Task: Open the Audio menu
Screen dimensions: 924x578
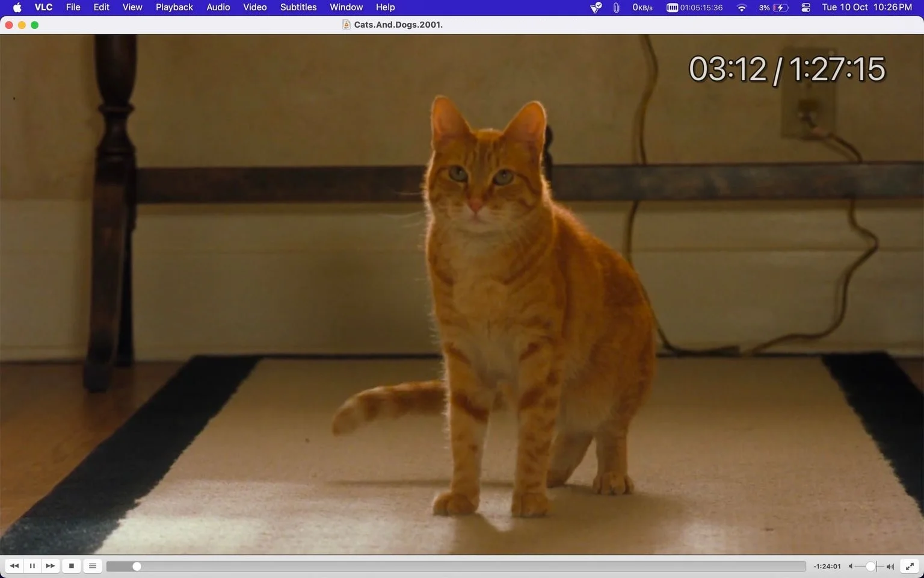Action: coord(218,7)
